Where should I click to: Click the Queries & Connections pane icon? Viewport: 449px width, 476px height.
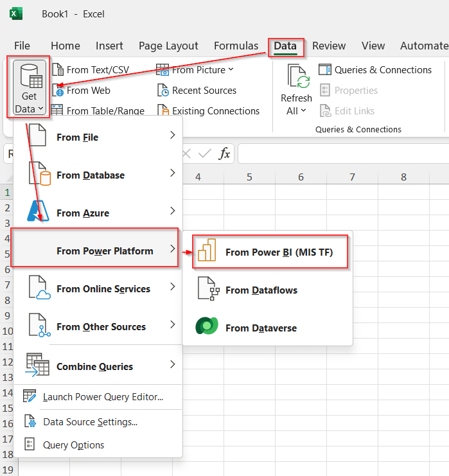tap(325, 69)
